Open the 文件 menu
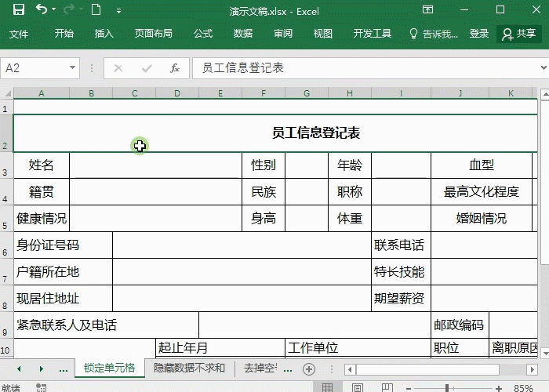 19,34
